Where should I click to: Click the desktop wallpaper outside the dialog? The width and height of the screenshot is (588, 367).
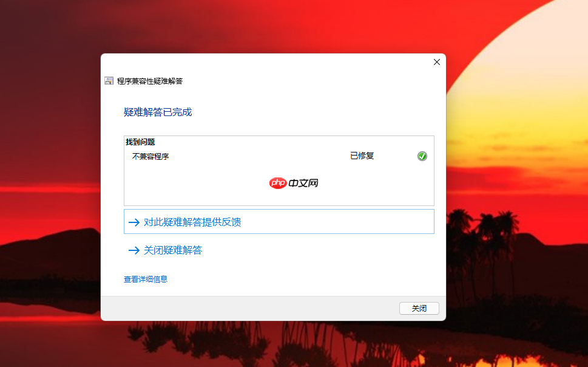pos(49,182)
